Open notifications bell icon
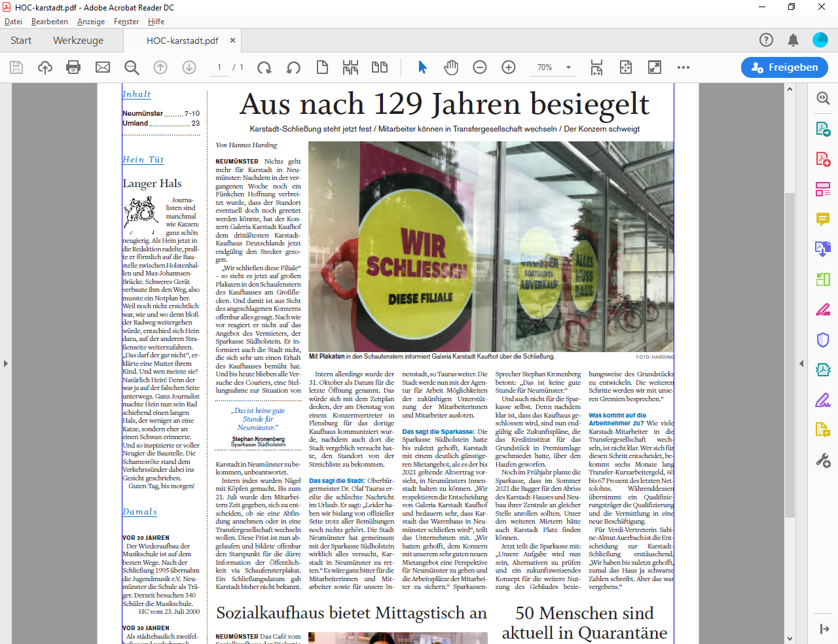Viewport: 838px width, 644px height. pos(793,40)
